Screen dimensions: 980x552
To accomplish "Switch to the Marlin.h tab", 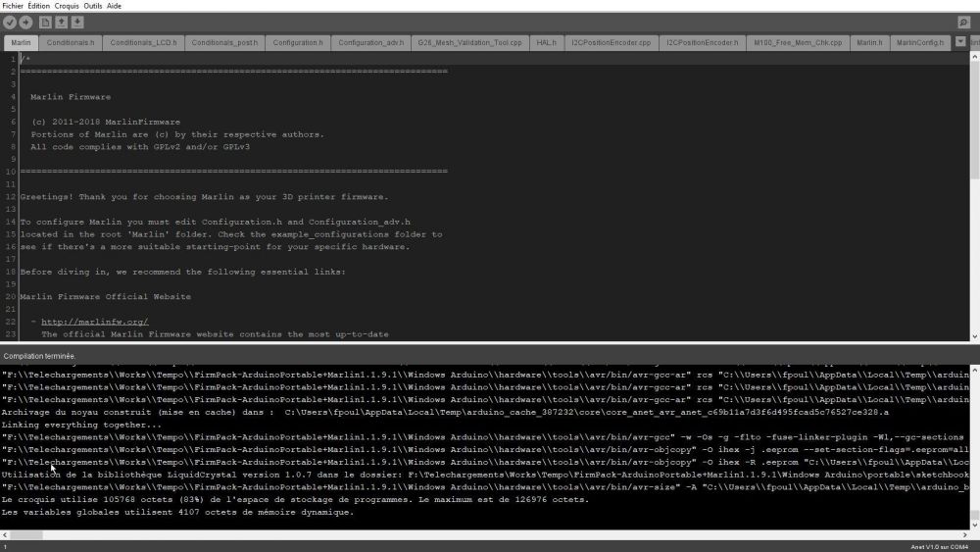I will pos(870,42).
